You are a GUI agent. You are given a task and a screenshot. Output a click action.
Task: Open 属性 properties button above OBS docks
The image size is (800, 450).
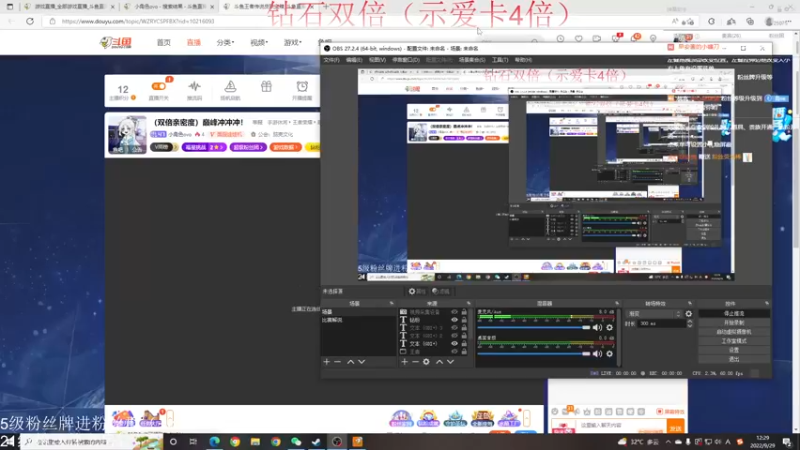(417, 291)
